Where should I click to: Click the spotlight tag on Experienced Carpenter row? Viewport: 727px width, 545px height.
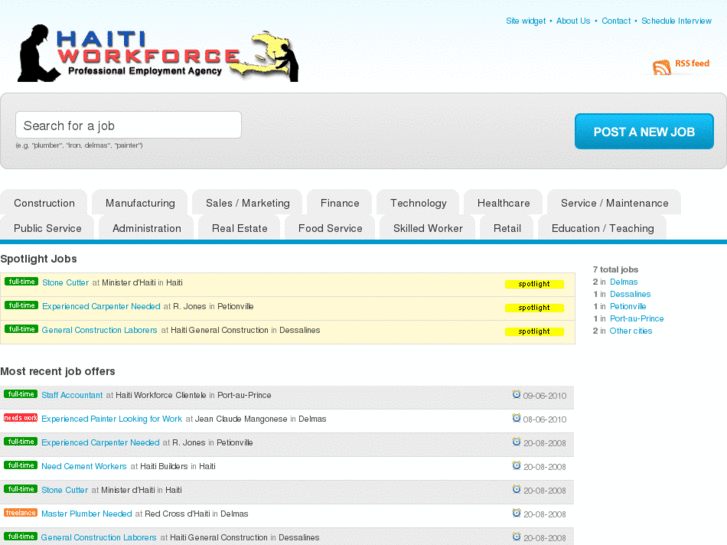534,308
